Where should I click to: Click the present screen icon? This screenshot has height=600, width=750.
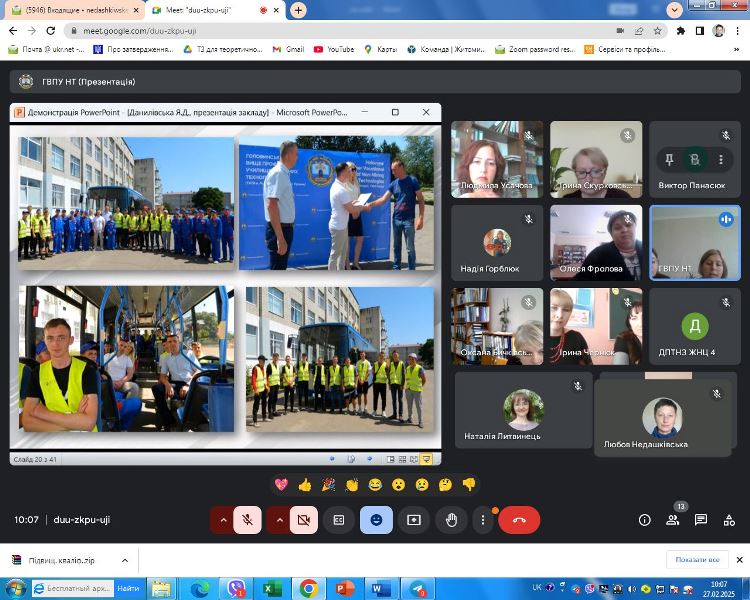pyautogui.click(x=413, y=520)
